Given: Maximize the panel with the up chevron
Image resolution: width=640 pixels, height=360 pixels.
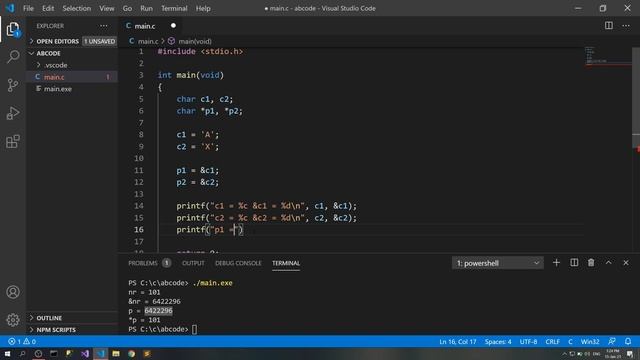Looking at the screenshot, I should coord(609,263).
